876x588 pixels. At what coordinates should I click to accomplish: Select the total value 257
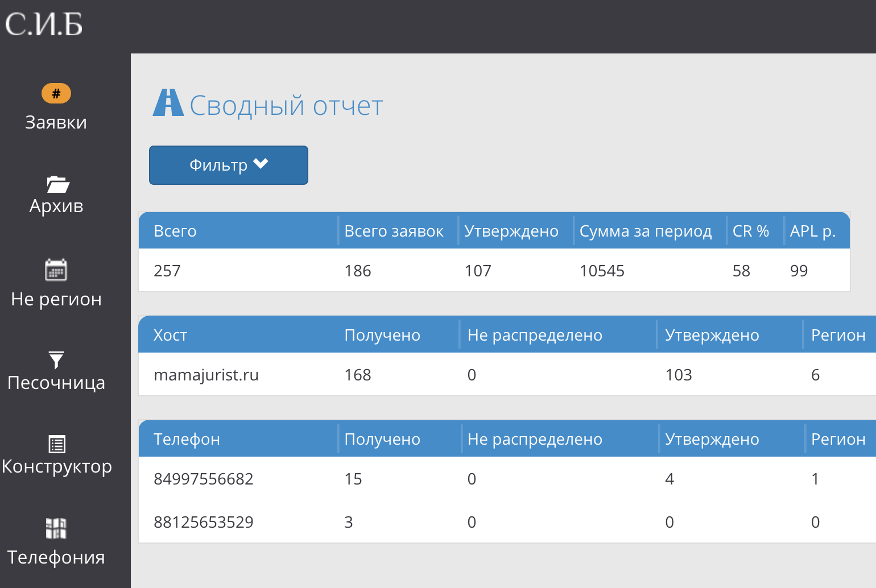click(x=167, y=271)
